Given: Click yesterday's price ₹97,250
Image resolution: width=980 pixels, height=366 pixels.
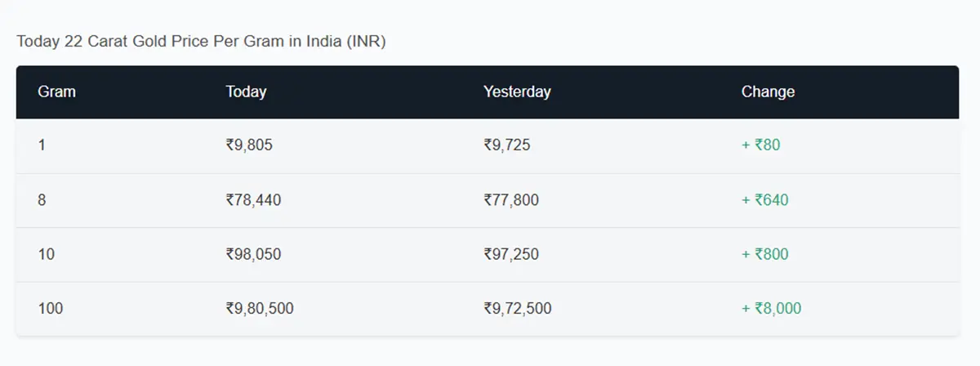Looking at the screenshot, I should point(510,254).
